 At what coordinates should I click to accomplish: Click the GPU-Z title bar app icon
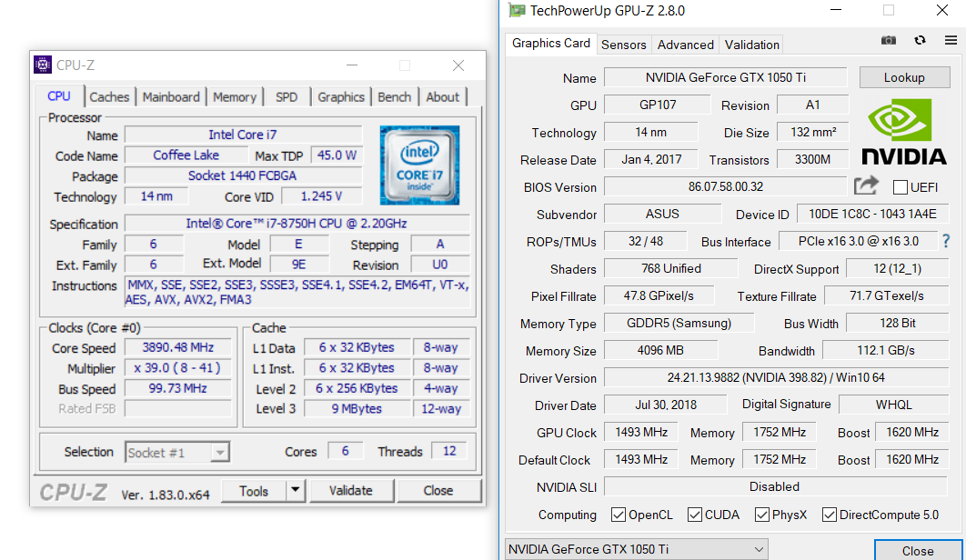pyautogui.click(x=517, y=11)
